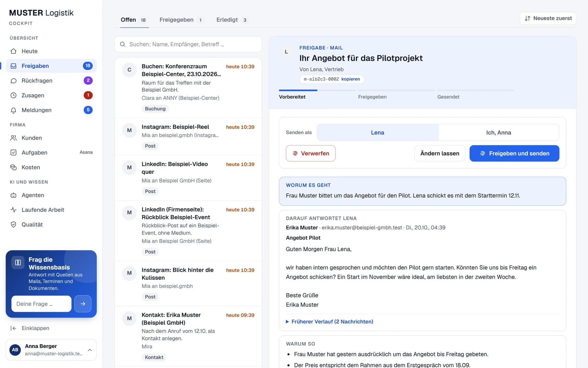
Task: Click the Ändern lassen button
Action: click(440, 153)
